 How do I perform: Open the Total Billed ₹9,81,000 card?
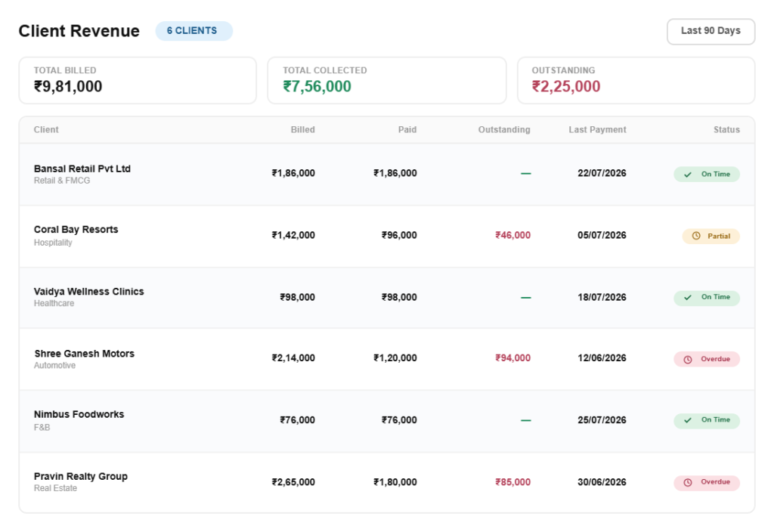click(x=138, y=80)
